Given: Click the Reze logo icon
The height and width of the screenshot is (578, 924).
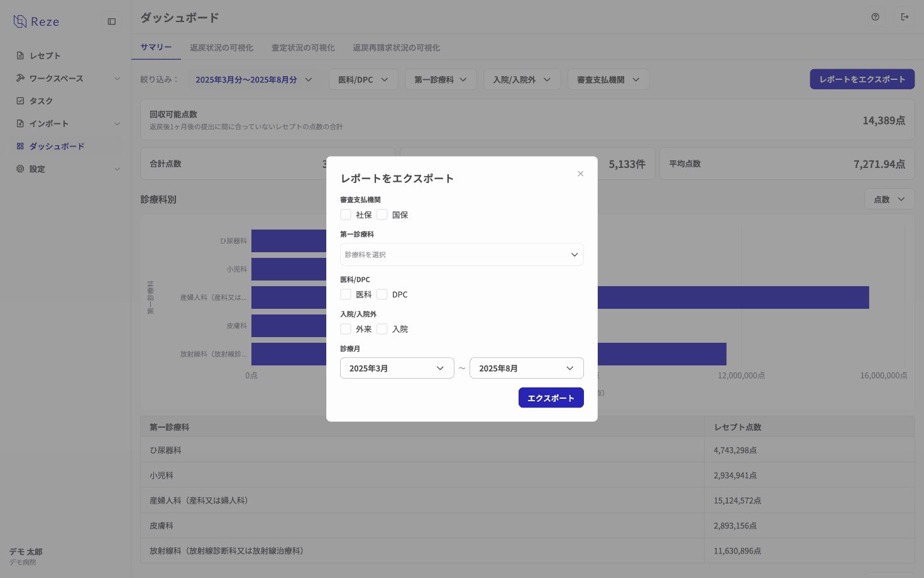Looking at the screenshot, I should click(x=20, y=21).
